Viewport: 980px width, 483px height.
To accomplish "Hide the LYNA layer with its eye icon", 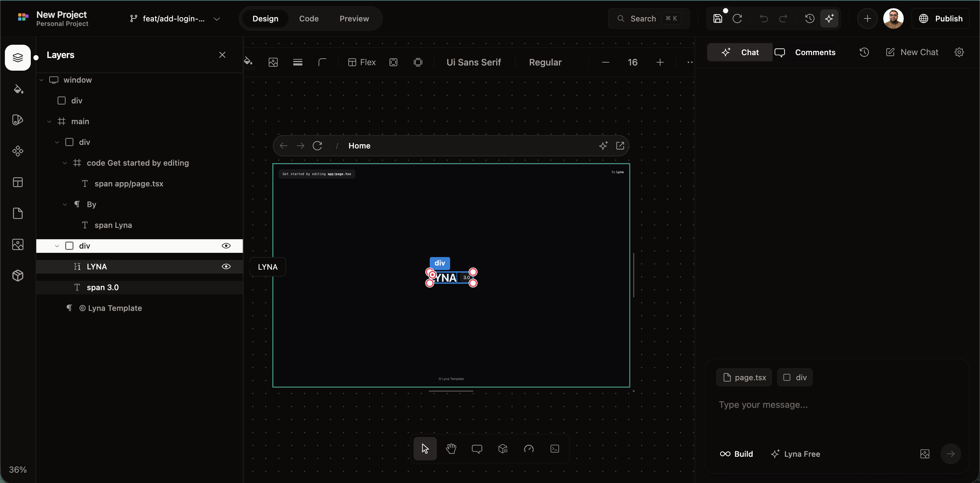I will (226, 266).
